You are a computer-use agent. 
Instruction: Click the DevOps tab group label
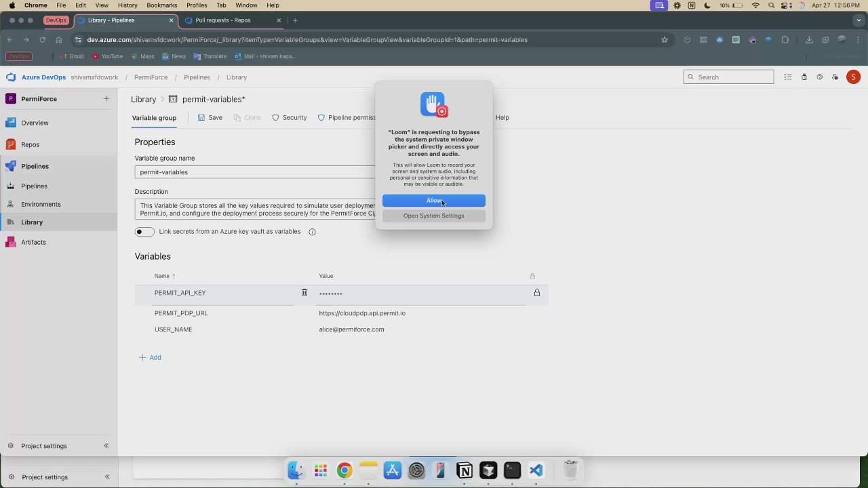coord(56,20)
